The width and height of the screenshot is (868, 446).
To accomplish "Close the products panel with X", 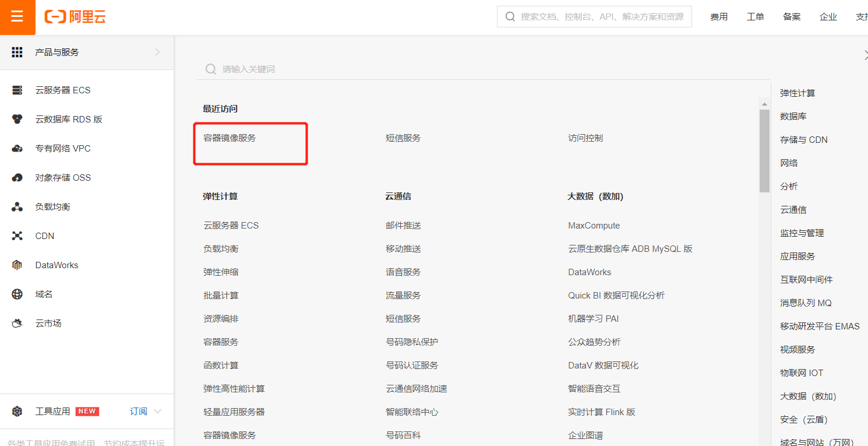I will [865, 54].
